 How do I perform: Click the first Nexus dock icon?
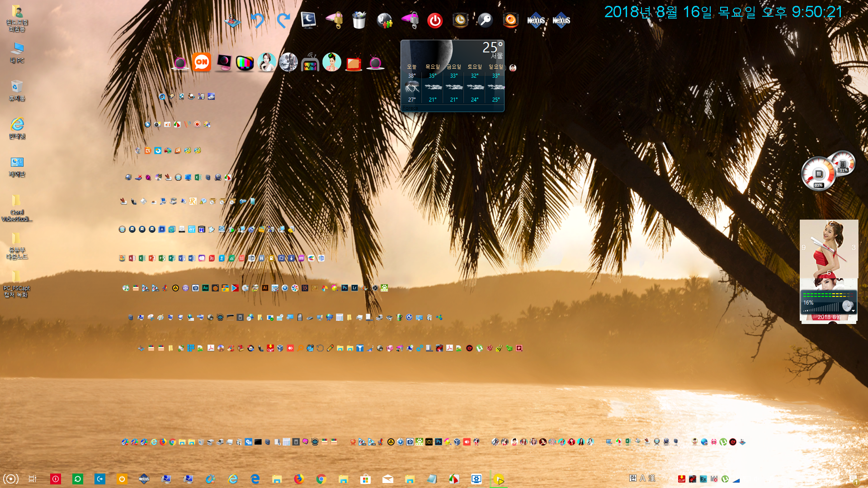pyautogui.click(x=536, y=20)
